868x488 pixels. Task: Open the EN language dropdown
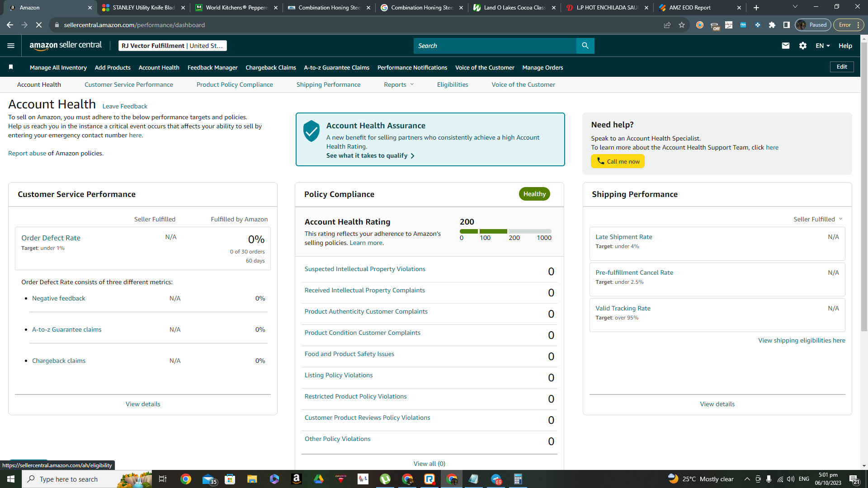pyautogui.click(x=823, y=46)
